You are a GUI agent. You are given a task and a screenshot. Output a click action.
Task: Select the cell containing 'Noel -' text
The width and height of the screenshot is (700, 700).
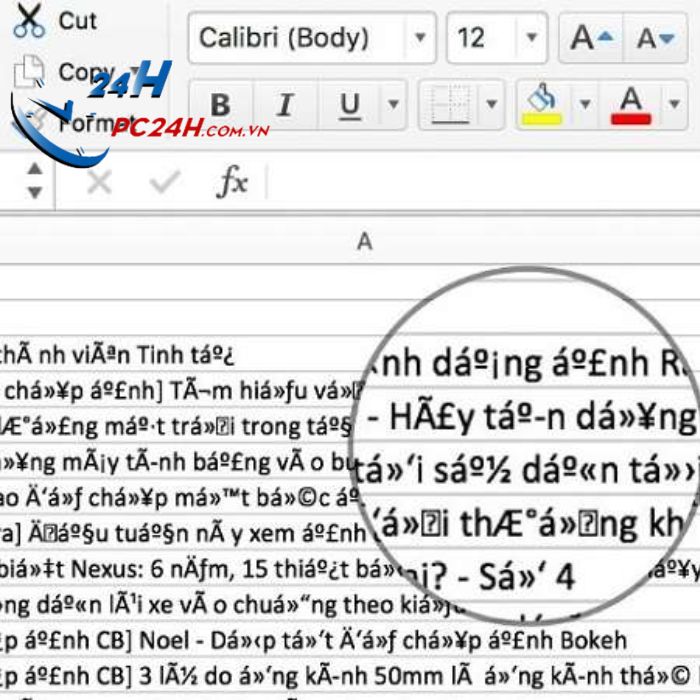350,640
